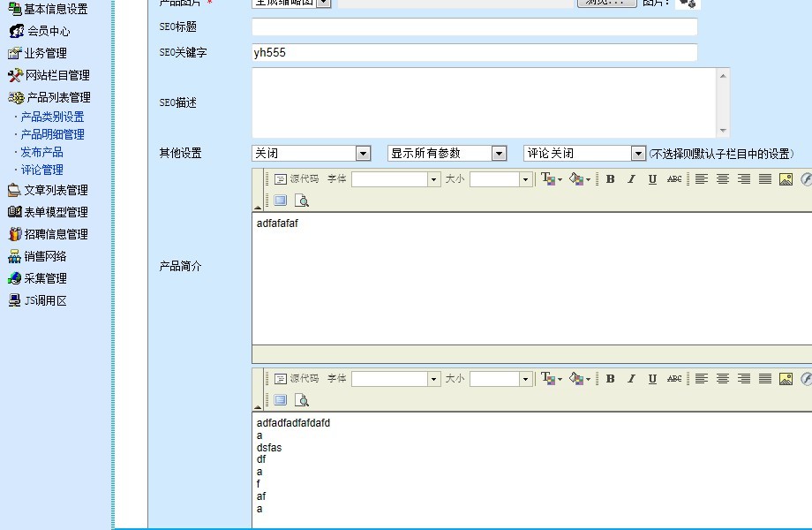Insert image in the product intro editor
The image size is (812, 530).
pyautogui.click(x=786, y=179)
